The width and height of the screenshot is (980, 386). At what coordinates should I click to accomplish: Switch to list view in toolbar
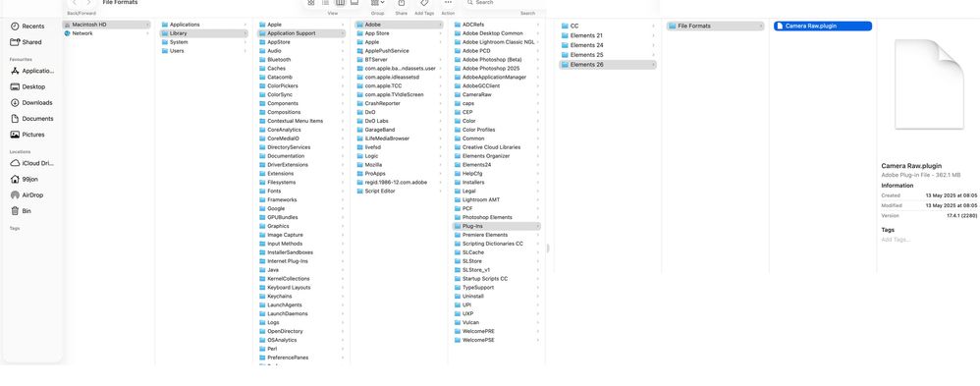(x=326, y=3)
